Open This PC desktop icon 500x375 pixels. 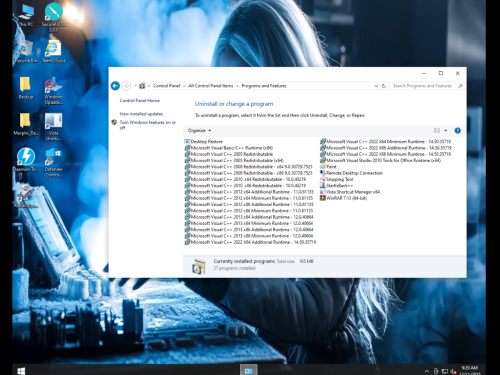click(26, 16)
